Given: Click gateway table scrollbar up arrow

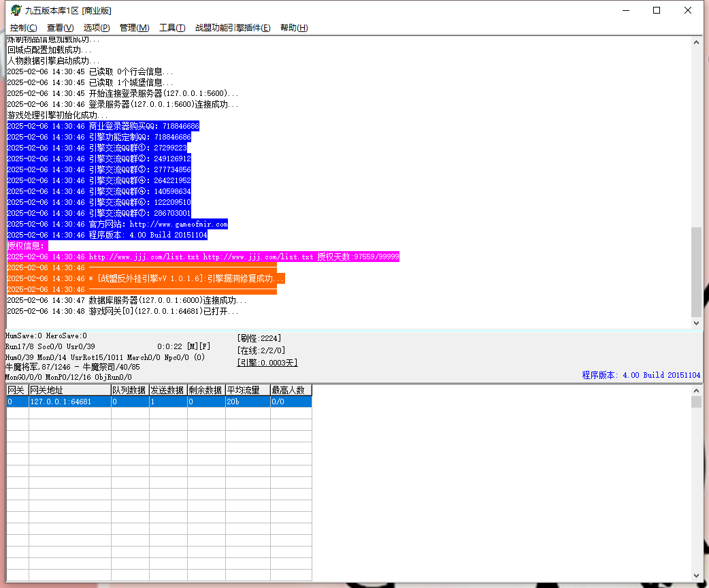Looking at the screenshot, I should pyautogui.click(x=696, y=391).
